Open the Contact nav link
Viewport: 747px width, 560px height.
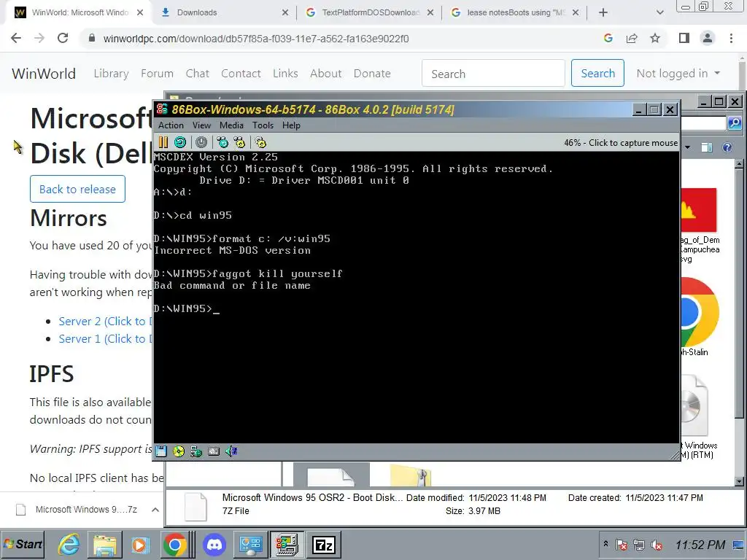241,74
